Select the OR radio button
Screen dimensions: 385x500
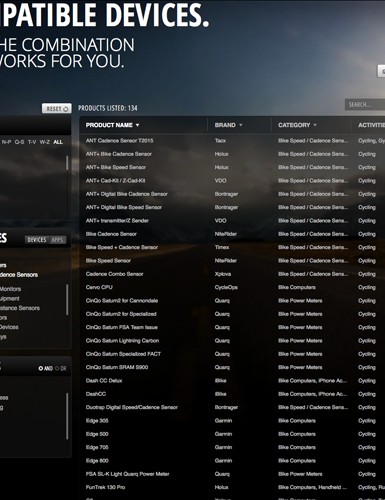click(x=61, y=368)
